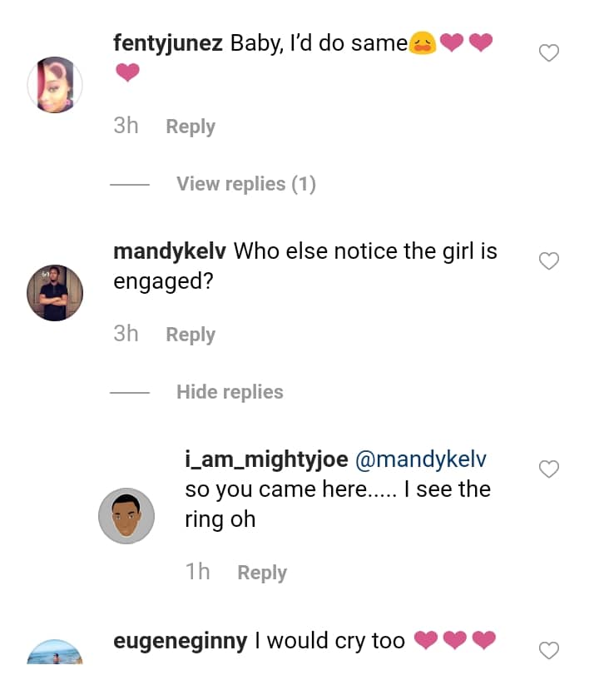Like i_am_mightyjoe's reply with the heart icon

[x=549, y=469]
